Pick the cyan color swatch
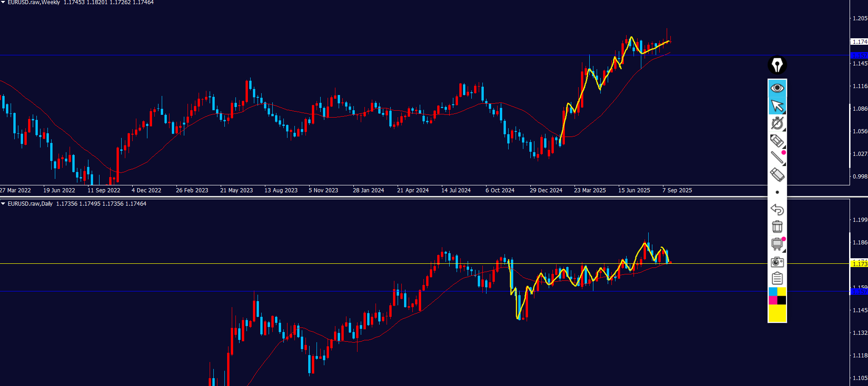Image resolution: width=868 pixels, height=386 pixels. click(773, 292)
